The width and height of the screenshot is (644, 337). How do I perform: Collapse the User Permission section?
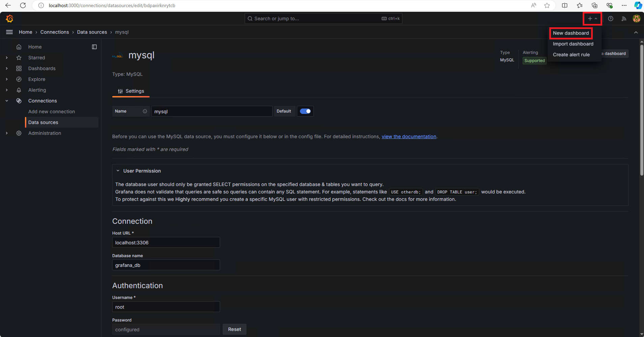tap(118, 171)
